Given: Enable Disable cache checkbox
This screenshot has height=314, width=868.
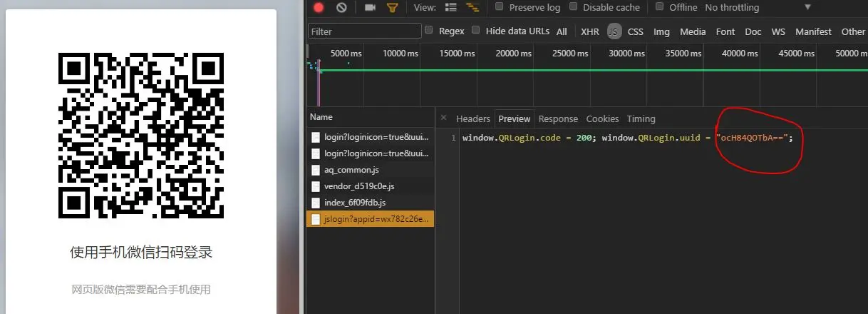Looking at the screenshot, I should [572, 6].
